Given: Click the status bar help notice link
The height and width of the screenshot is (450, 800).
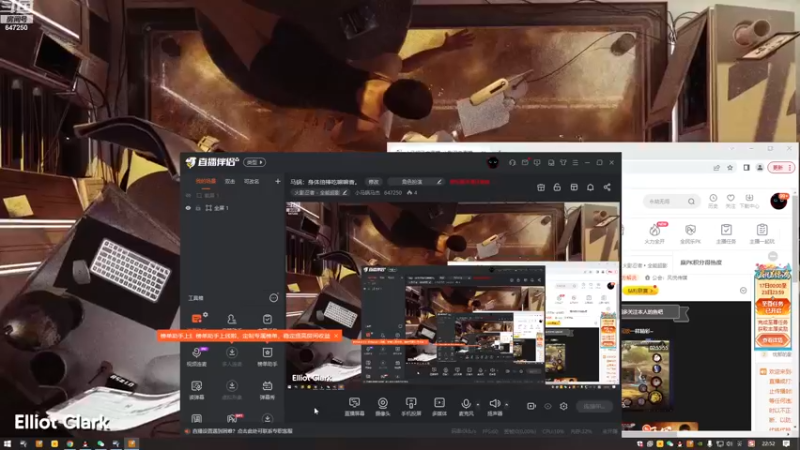Looking at the screenshot, I should (x=243, y=431).
